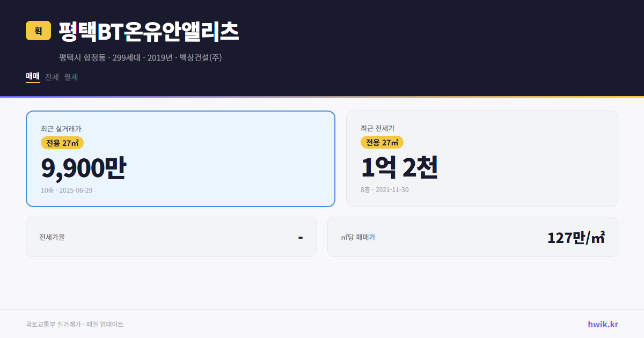Select the 전용 27㎡ badge on 최근 실거래가 card
The image size is (644, 338).
pos(62,143)
